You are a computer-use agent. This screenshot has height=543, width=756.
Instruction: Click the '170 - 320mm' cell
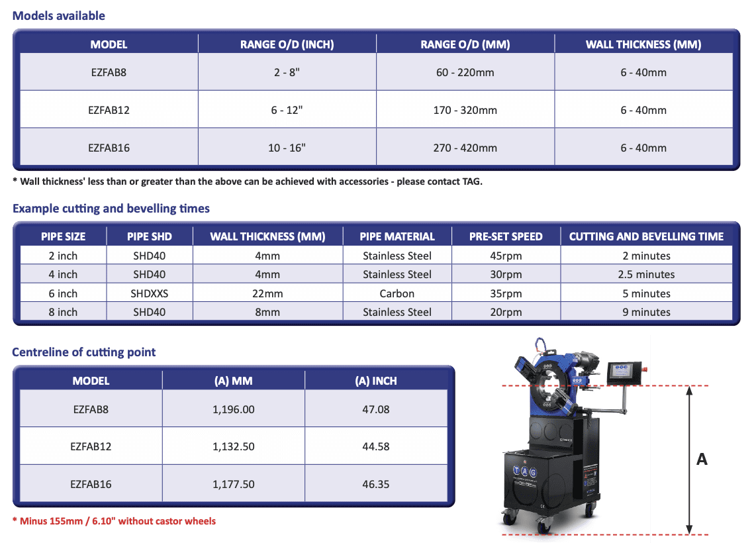[x=465, y=110]
